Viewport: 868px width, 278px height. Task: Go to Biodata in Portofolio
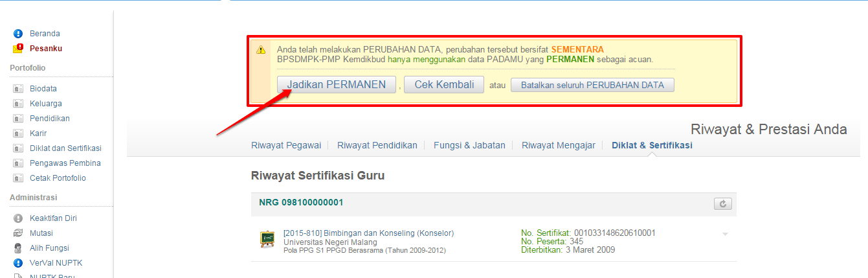coord(43,89)
